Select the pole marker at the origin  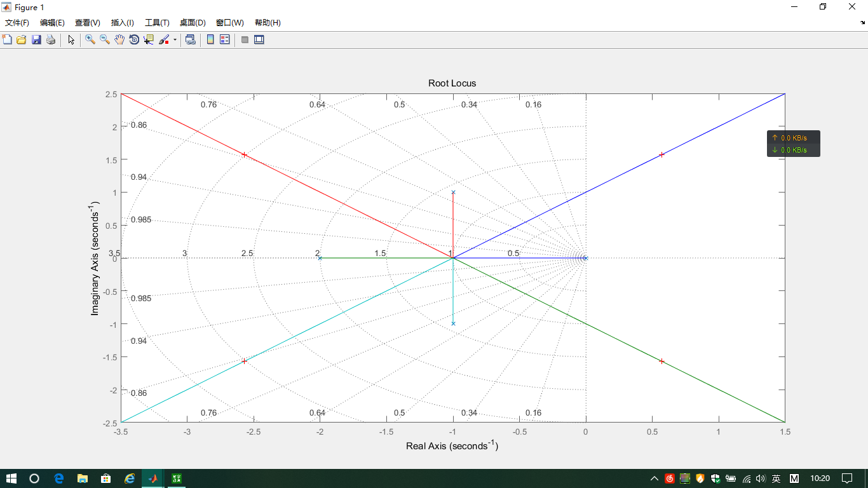tap(585, 258)
